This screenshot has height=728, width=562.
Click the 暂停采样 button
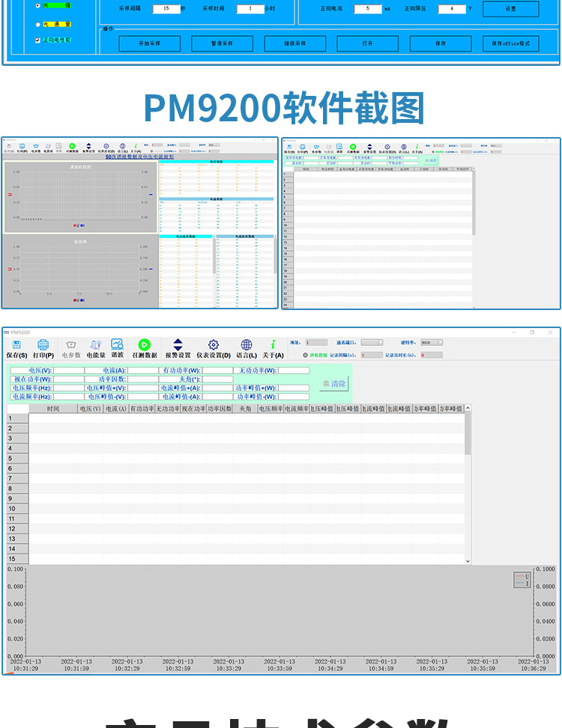point(222,43)
